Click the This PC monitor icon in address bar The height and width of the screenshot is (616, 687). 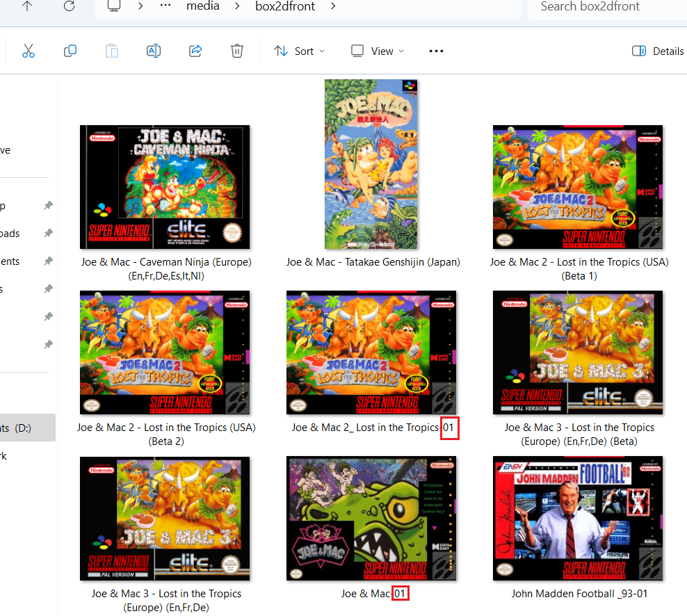(114, 6)
